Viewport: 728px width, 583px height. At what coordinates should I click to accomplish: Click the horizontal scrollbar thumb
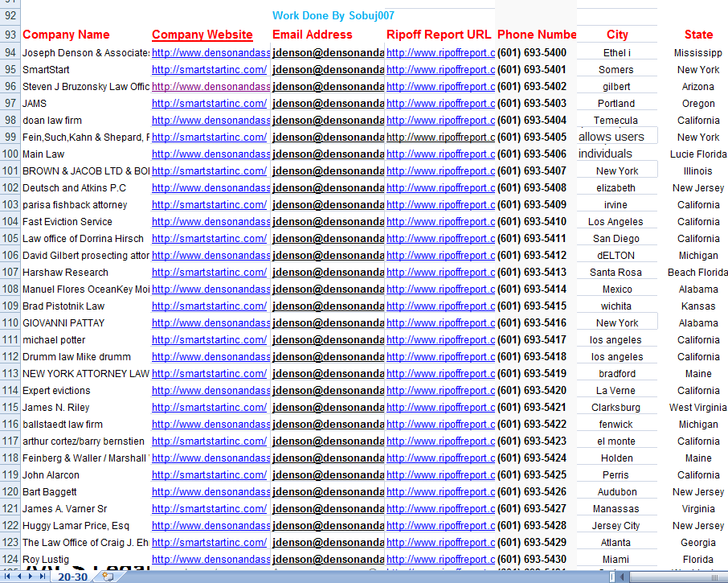pos(675,576)
